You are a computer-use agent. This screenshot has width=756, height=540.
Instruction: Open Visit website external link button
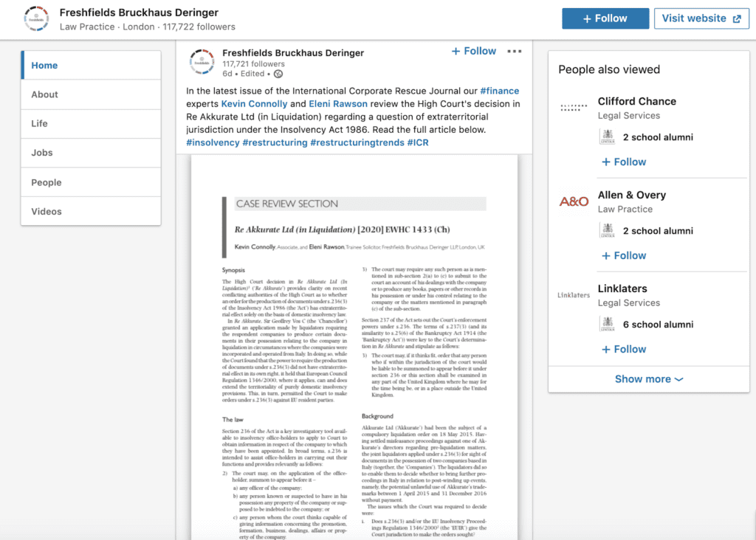(x=701, y=18)
